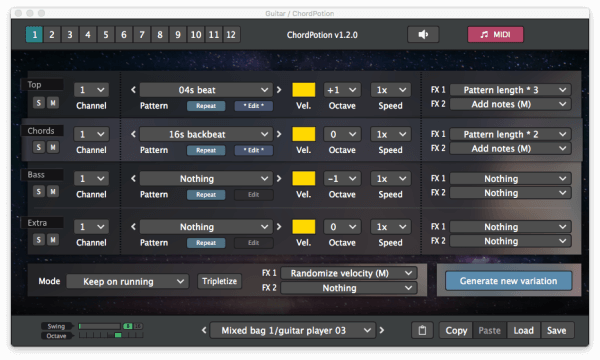Switch to variation slot 1
Image resolution: width=600 pixels, height=360 pixels.
[x=34, y=35]
